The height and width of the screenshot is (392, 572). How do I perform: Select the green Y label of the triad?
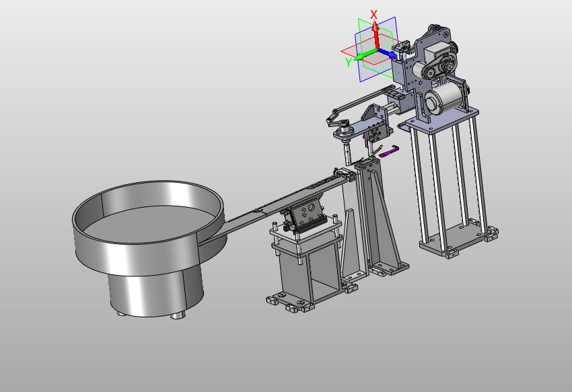click(x=349, y=63)
